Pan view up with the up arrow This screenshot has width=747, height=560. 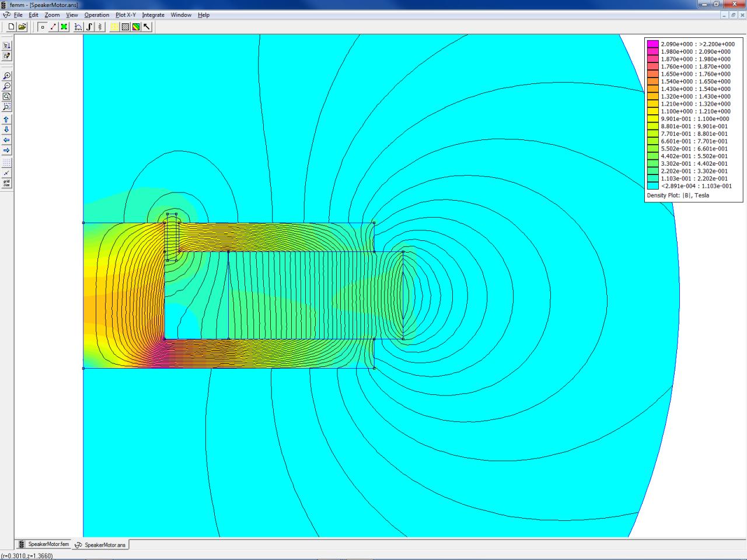6,120
